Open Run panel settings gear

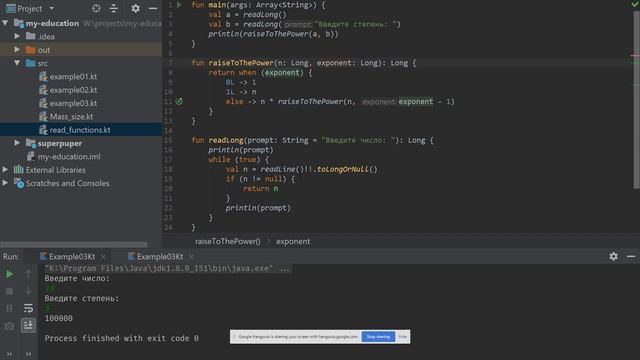point(613,256)
